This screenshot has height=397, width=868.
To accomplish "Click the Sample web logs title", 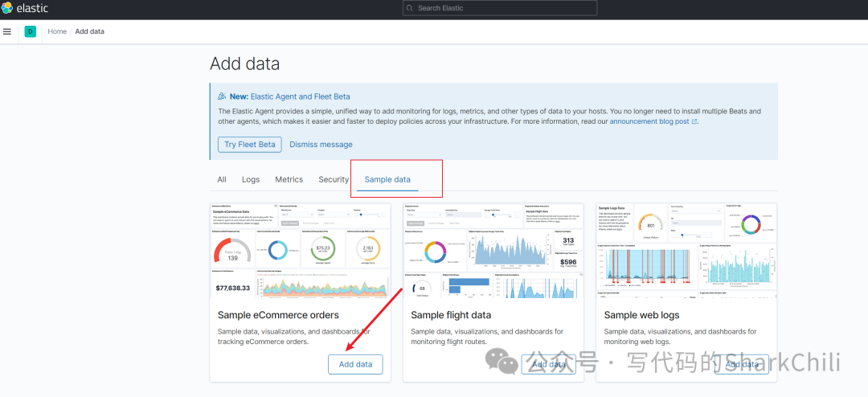I will 641,315.
